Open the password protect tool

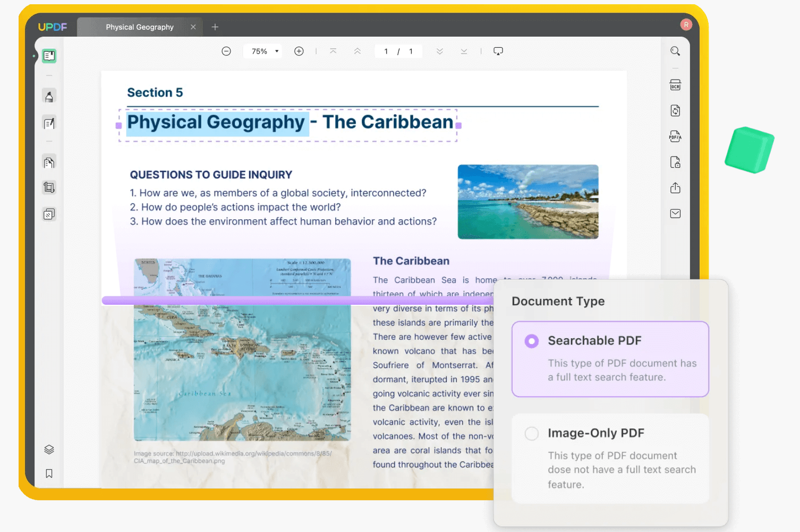click(675, 162)
